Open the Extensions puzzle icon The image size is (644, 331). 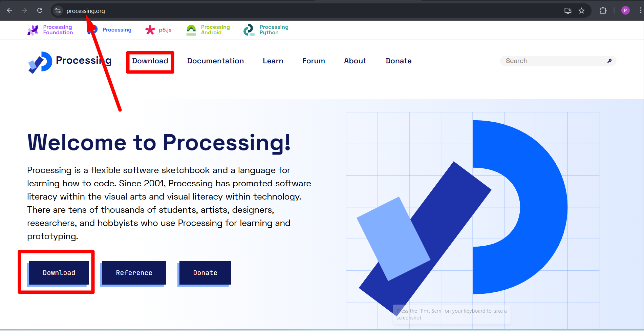[603, 11]
